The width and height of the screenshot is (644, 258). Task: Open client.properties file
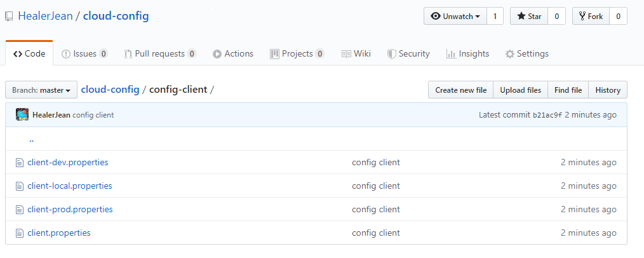58,233
